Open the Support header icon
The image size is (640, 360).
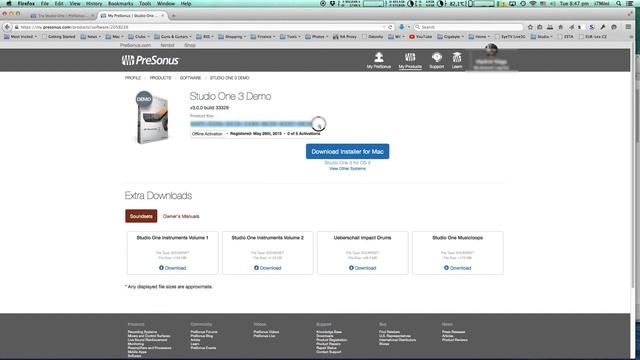[436, 60]
